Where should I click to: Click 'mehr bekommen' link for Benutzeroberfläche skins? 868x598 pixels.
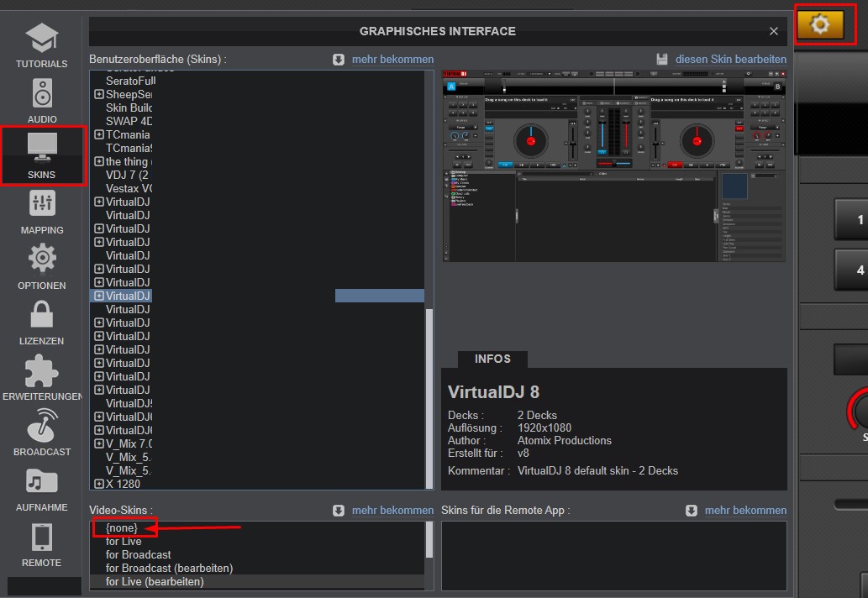tap(393, 59)
